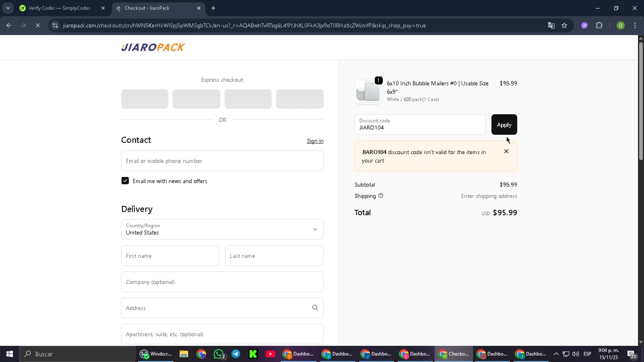
Task: Open the notification center icon
Action: (x=632, y=354)
